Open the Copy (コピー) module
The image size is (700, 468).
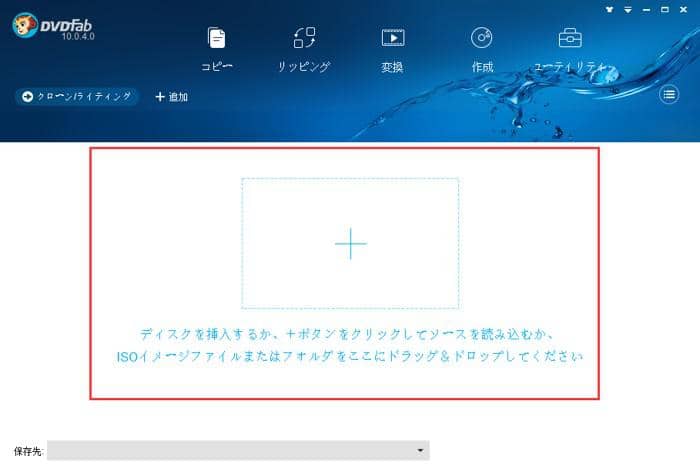click(x=217, y=49)
